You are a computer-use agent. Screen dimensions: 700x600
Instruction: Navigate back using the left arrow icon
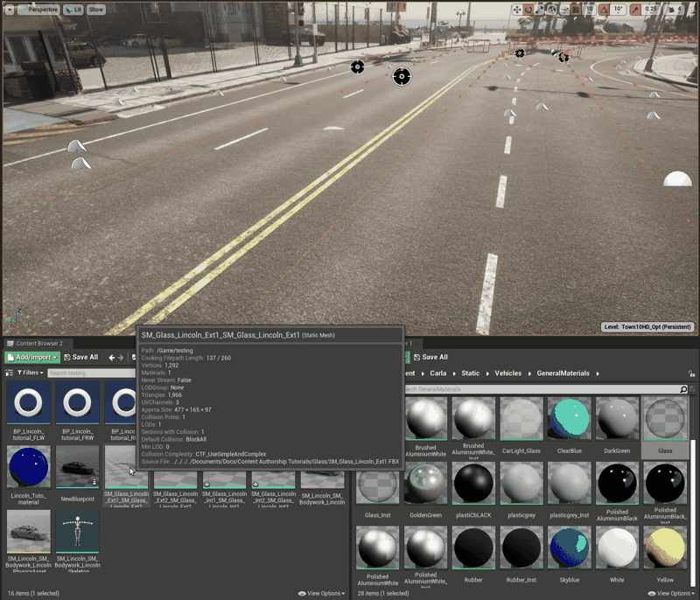pos(112,357)
